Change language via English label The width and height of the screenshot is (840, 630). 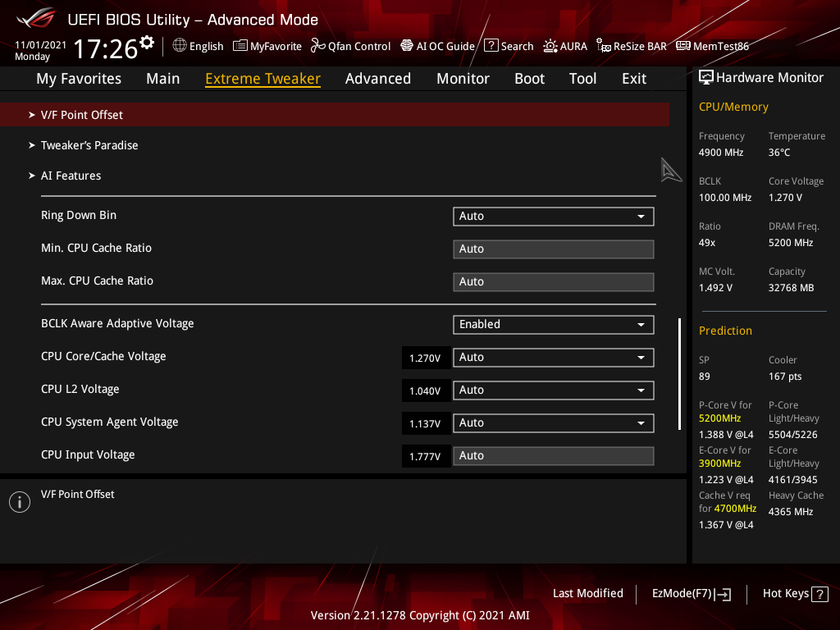tap(206, 46)
